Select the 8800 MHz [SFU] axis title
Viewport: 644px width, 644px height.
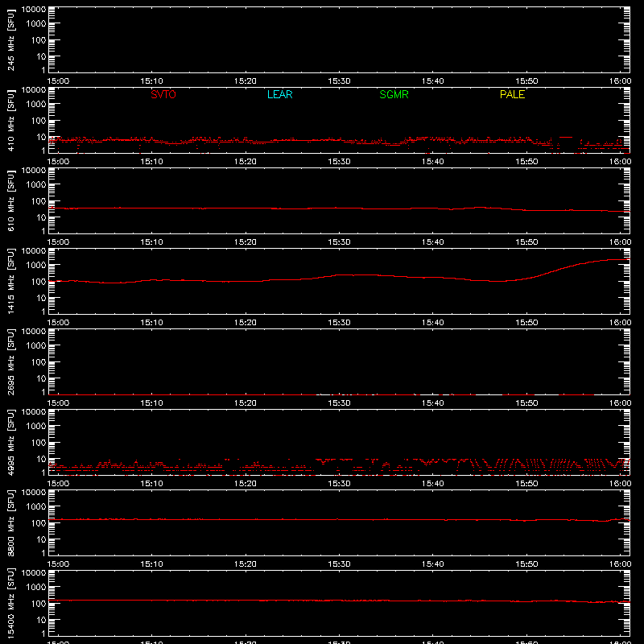point(10,522)
